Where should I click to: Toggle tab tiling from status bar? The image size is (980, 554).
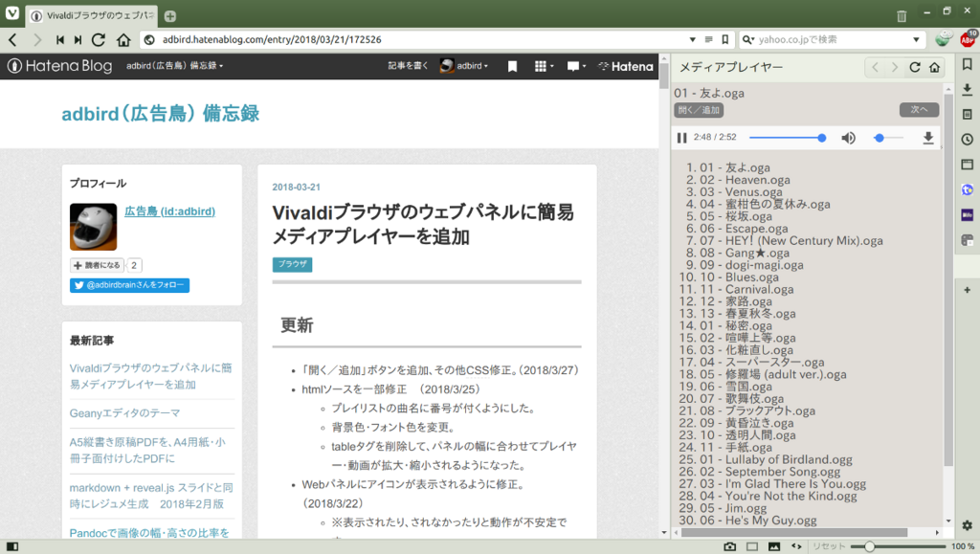pyautogui.click(x=752, y=546)
